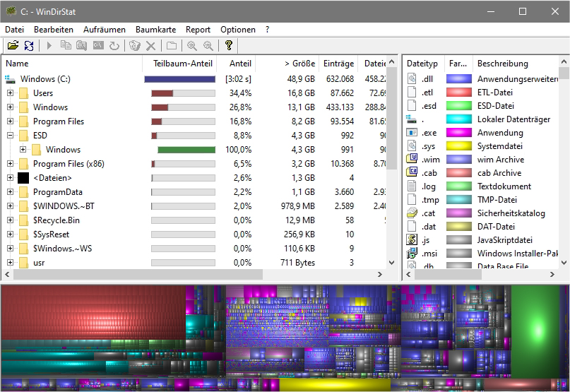Click the Copy Path toolbar icon
The width and height of the screenshot is (570, 392).
click(66, 45)
